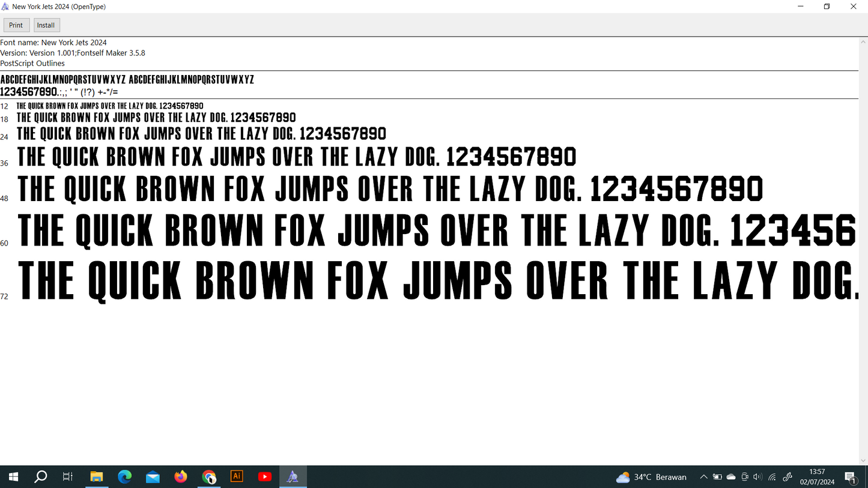Open taskbar Search magnifier
This screenshot has width=868, height=488.
[x=40, y=477]
